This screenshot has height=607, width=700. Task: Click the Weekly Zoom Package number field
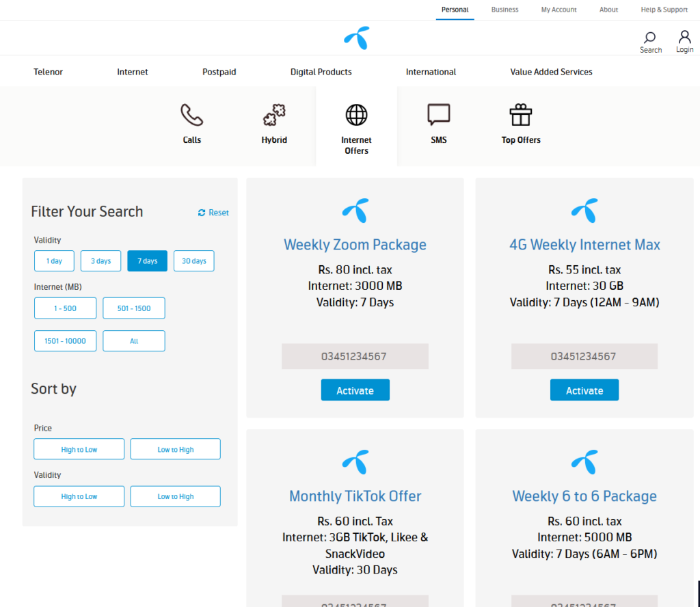point(355,356)
